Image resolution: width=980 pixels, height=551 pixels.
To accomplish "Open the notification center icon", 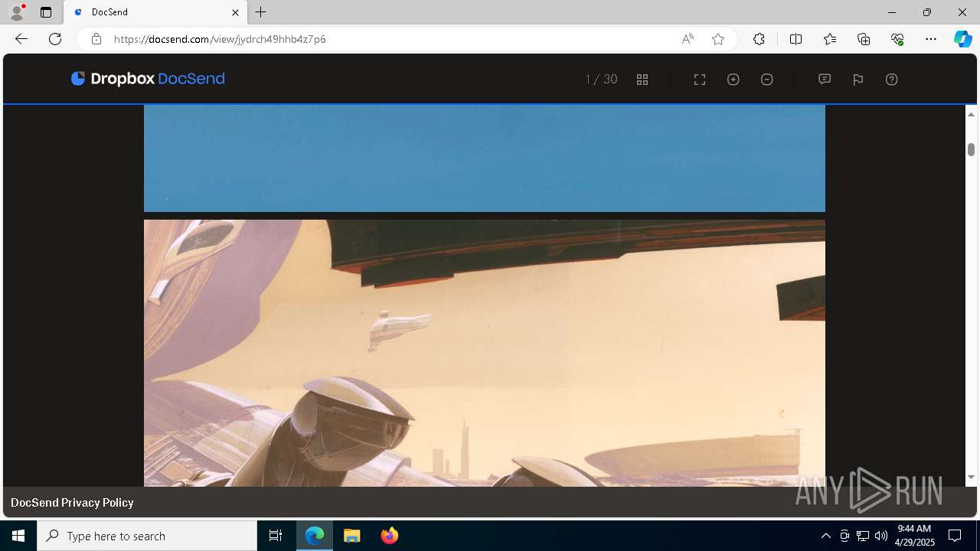I will (955, 536).
